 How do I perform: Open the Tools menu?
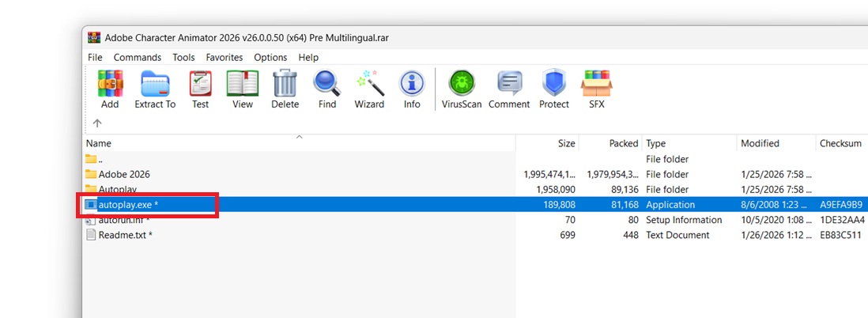pos(183,57)
